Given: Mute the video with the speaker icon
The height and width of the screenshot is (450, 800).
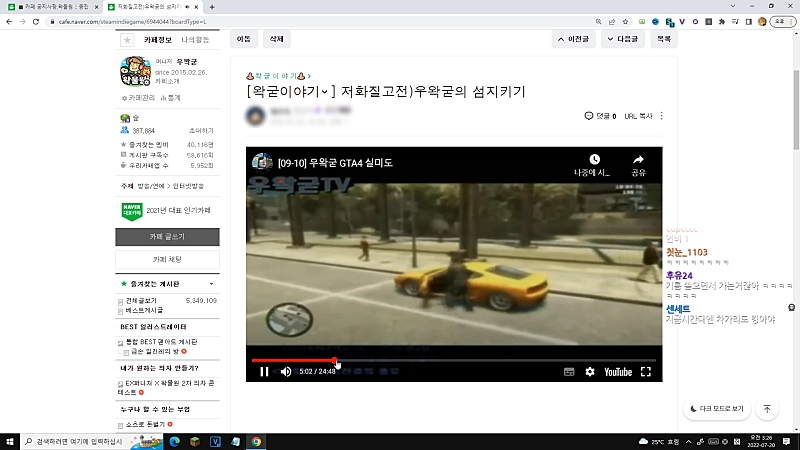Looking at the screenshot, I should [x=286, y=372].
